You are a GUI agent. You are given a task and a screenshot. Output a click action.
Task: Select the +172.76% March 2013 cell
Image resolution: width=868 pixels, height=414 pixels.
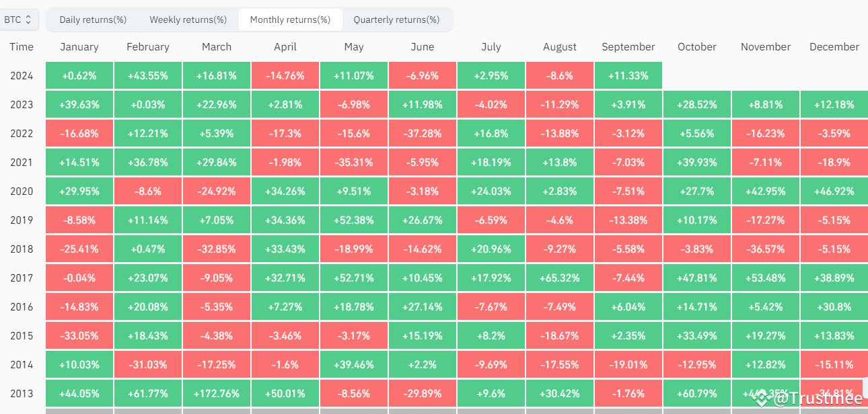point(216,393)
